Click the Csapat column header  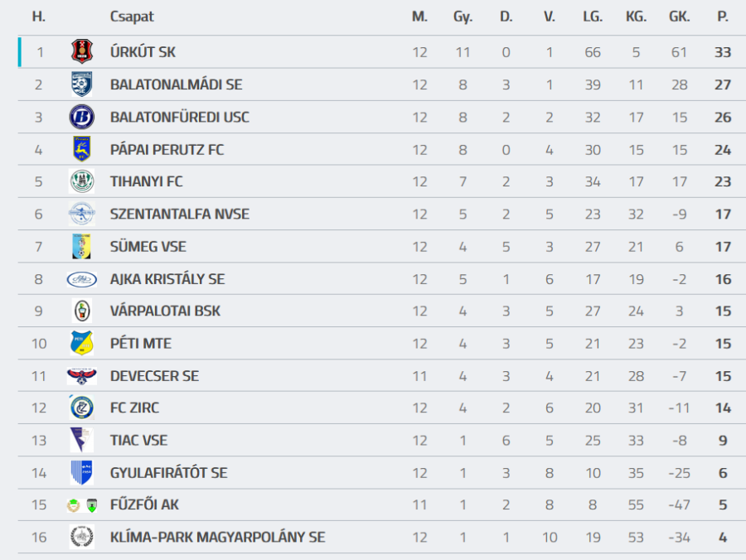tap(132, 17)
